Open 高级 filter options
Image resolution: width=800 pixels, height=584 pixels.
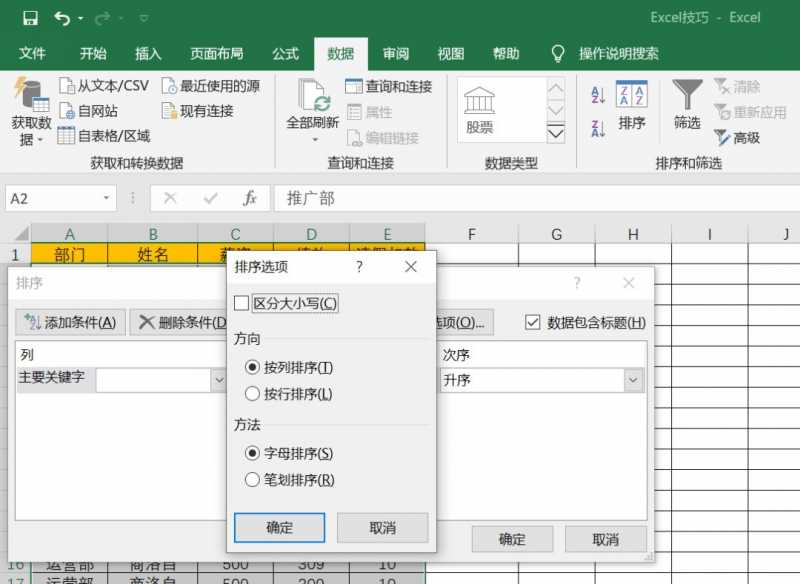(737, 137)
